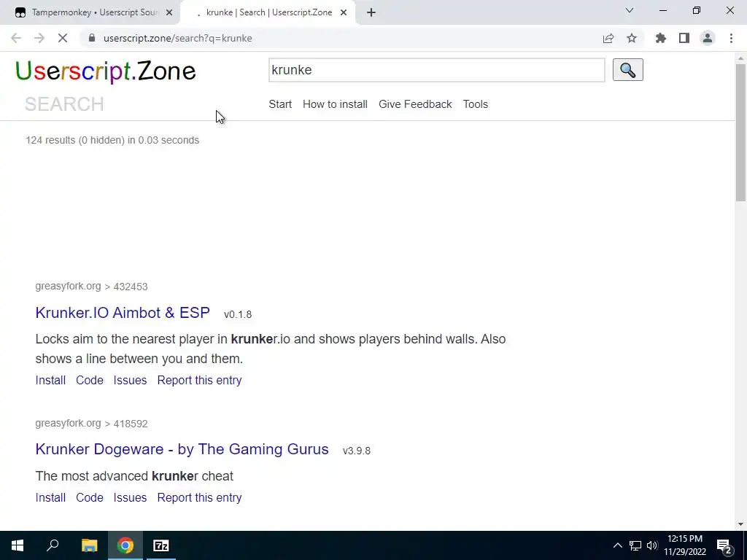Click version v3.9.8 label
The width and height of the screenshot is (747, 560).
[356, 451]
